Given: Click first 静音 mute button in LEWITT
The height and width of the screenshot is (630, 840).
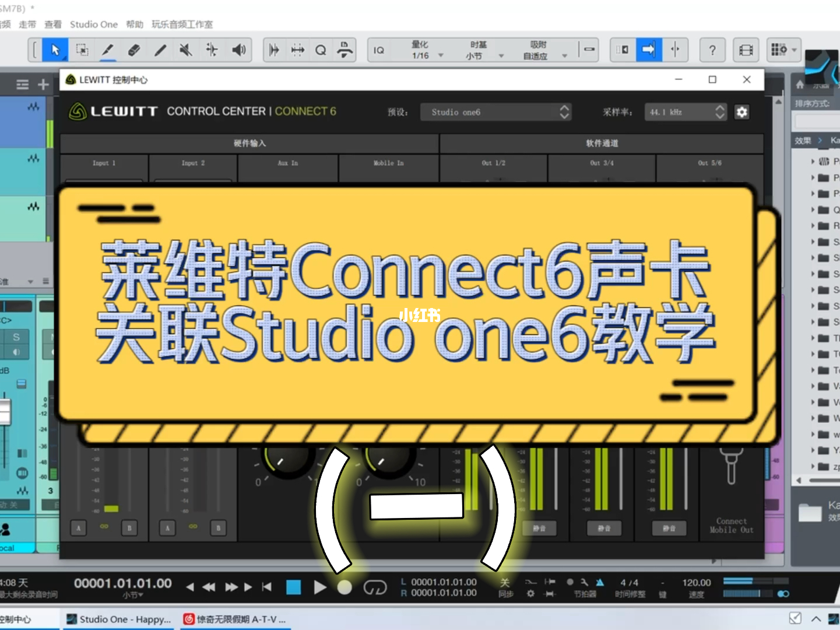Looking at the screenshot, I should (539, 528).
